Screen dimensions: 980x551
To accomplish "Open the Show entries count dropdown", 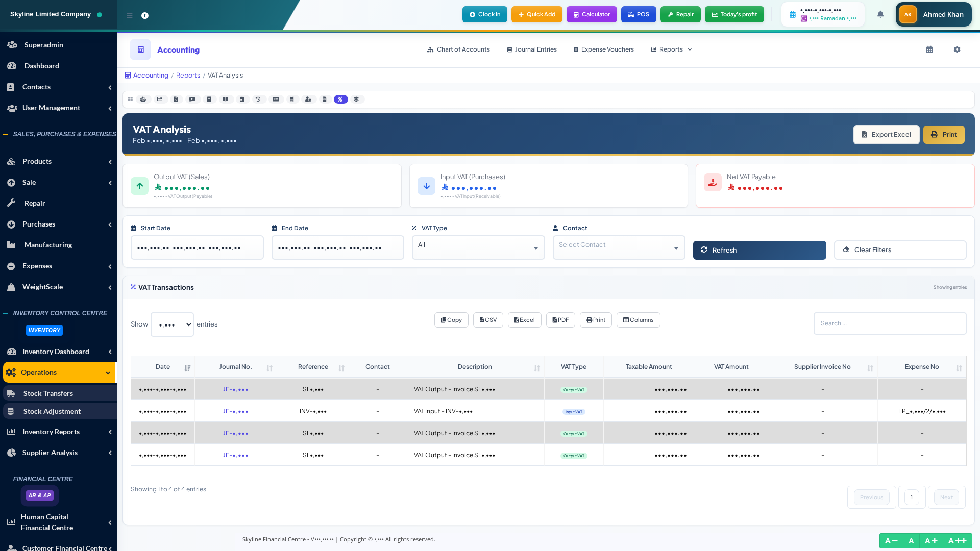I will pyautogui.click(x=172, y=324).
